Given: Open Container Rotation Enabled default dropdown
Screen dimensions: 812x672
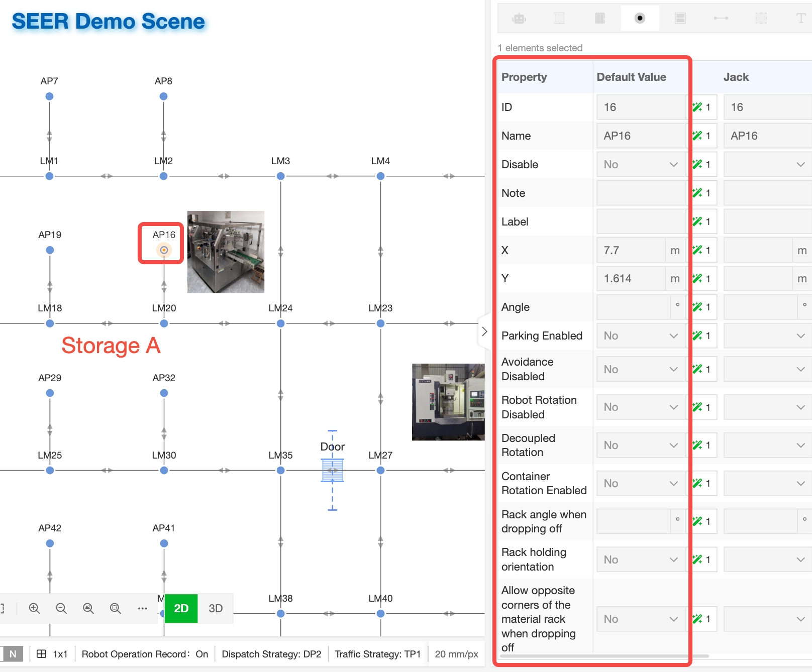Looking at the screenshot, I should coord(641,483).
